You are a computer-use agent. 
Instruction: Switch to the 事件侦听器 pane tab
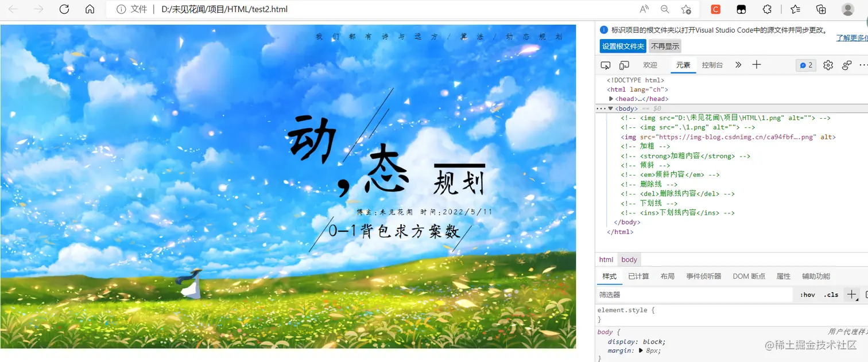point(704,276)
